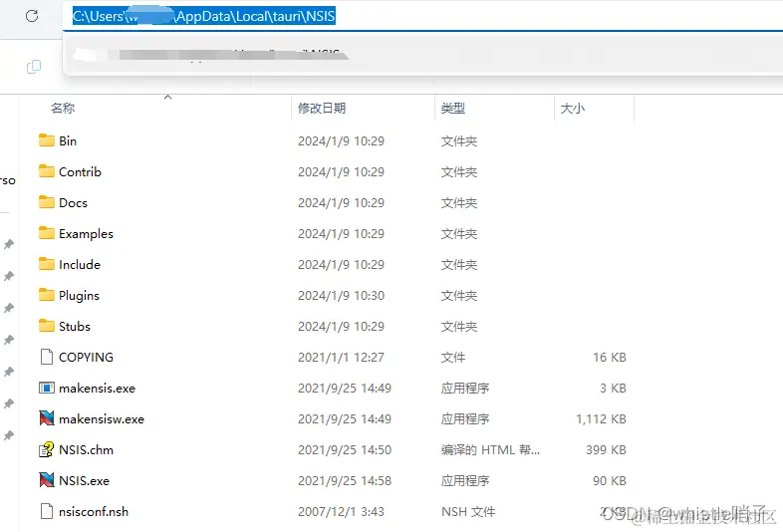783x532 pixels.
Task: Click the Plugins folder icon
Action: tap(47, 295)
